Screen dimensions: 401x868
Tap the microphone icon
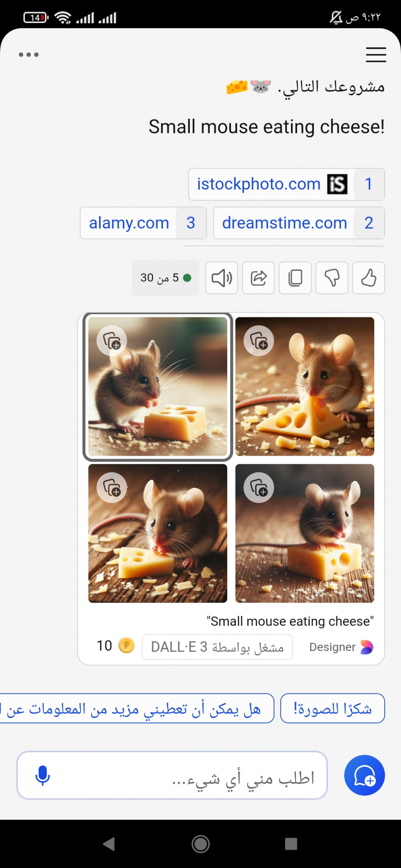click(43, 775)
